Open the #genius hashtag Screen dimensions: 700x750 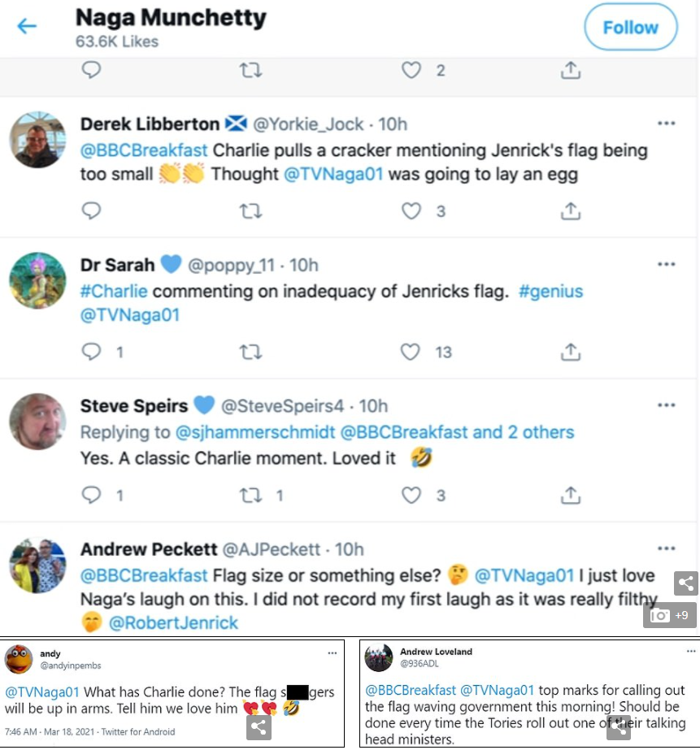[x=550, y=291]
